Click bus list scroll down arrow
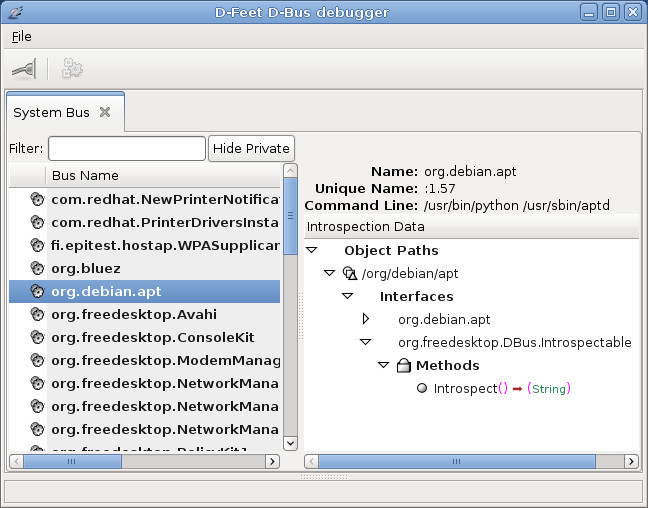The image size is (648, 508). click(291, 443)
